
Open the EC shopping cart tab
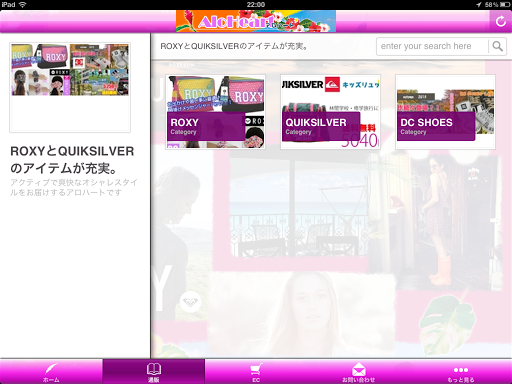click(x=256, y=372)
